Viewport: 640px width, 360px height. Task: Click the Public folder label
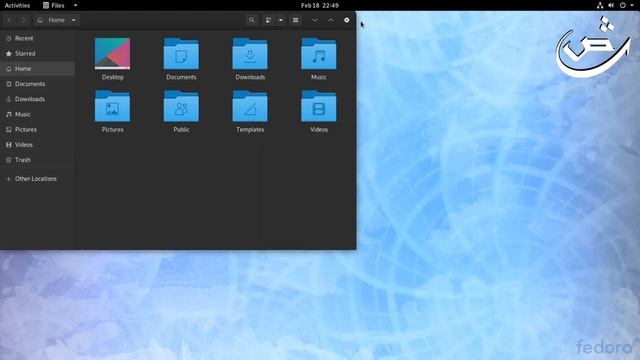pos(181,129)
